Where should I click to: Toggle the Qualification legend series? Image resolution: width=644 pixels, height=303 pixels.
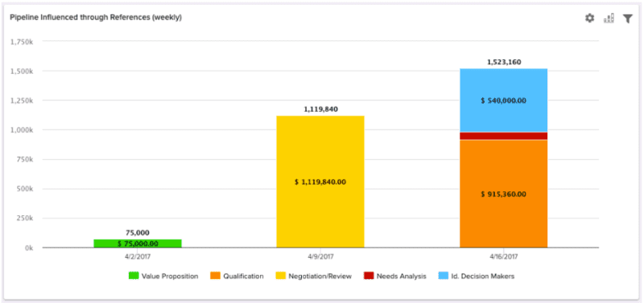coord(237,276)
